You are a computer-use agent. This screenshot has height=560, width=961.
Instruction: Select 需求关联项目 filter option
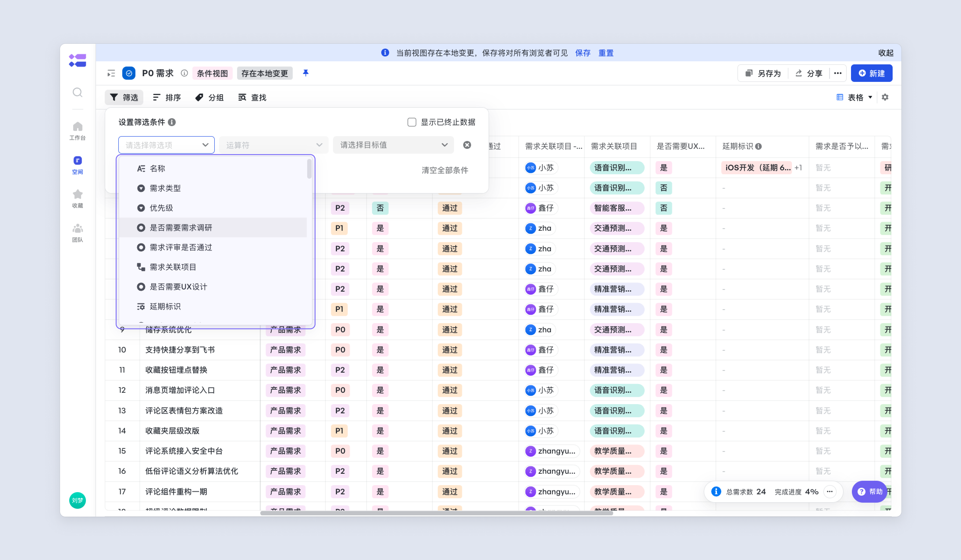tap(213, 267)
